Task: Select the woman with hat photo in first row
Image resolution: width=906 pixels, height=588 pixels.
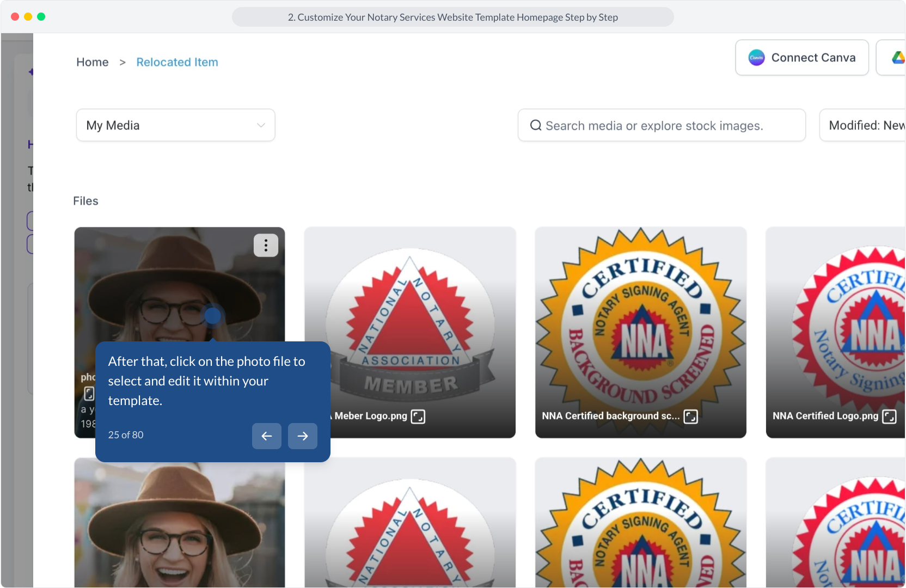Action: (x=180, y=283)
